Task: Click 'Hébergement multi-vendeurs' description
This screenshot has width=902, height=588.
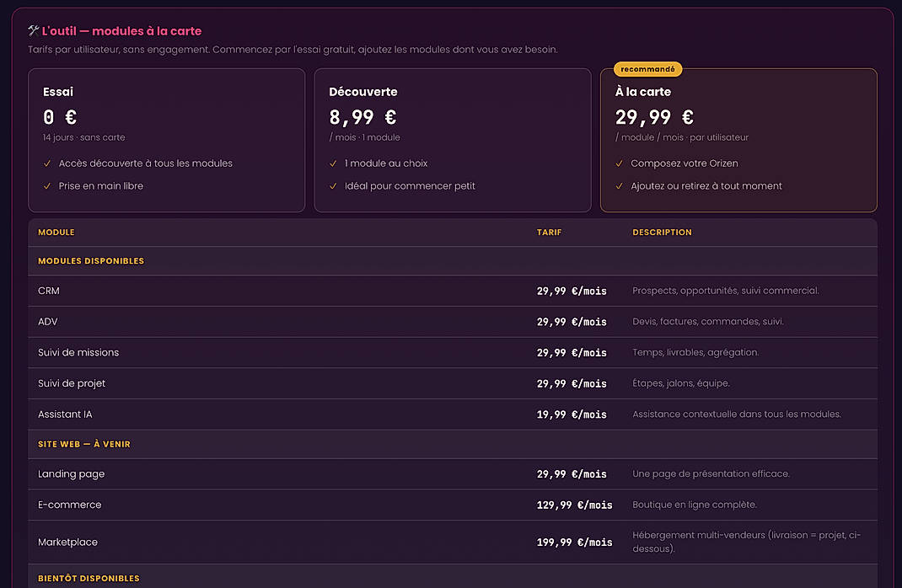Action: (x=747, y=542)
